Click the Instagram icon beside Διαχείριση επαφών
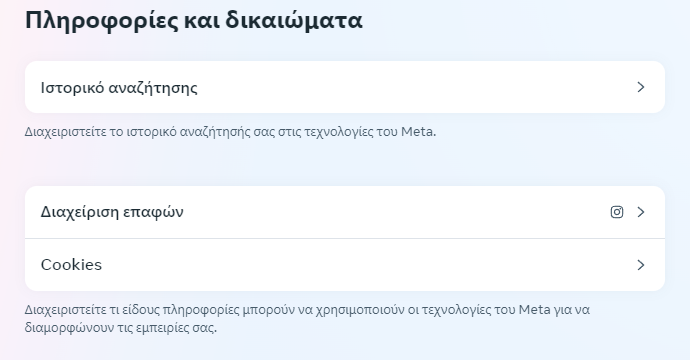690x360 pixels. click(617, 212)
